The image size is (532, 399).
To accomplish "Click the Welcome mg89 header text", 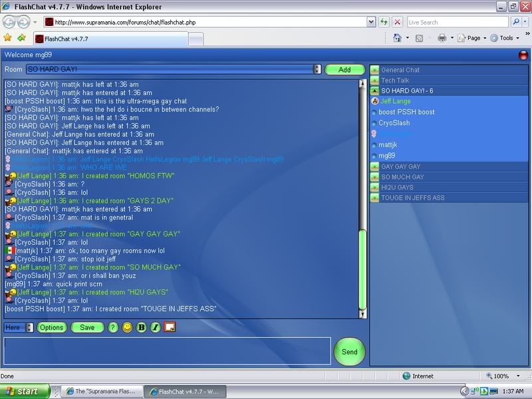I will tap(28, 55).
